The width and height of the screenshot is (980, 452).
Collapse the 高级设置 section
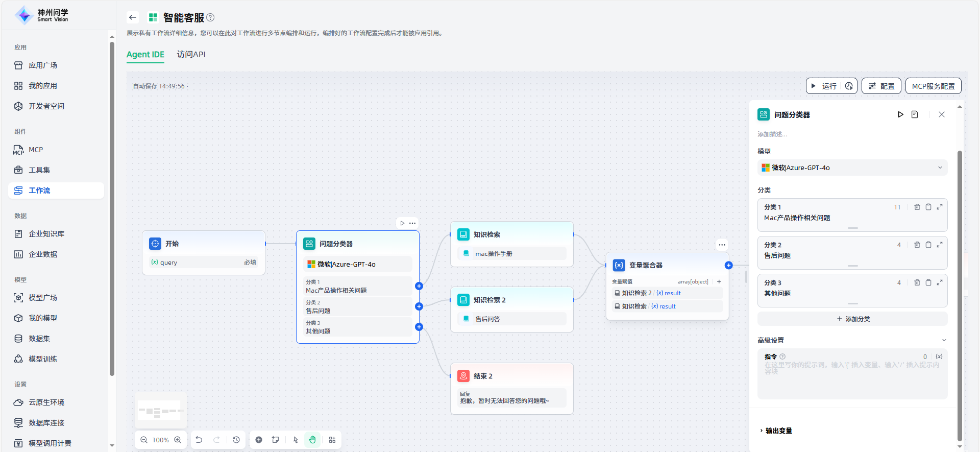point(944,340)
